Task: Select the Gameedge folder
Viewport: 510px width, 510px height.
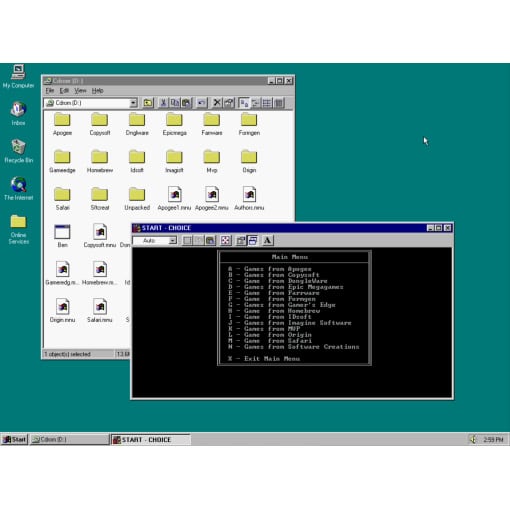Action: tap(62, 161)
